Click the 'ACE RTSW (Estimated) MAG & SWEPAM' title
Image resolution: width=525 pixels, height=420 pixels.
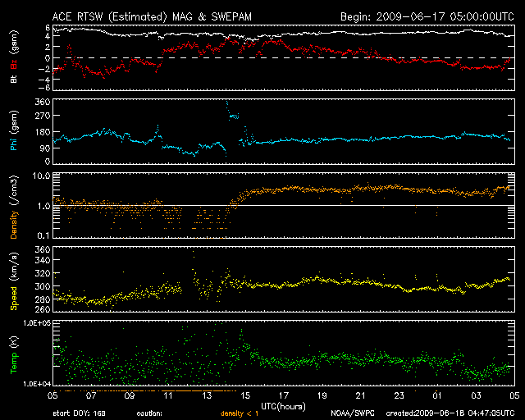152,16
